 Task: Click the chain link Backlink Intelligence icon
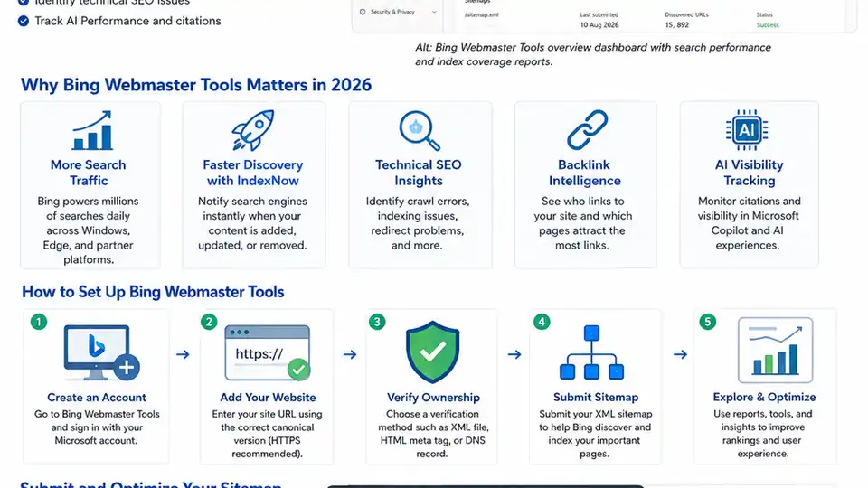[x=588, y=129]
